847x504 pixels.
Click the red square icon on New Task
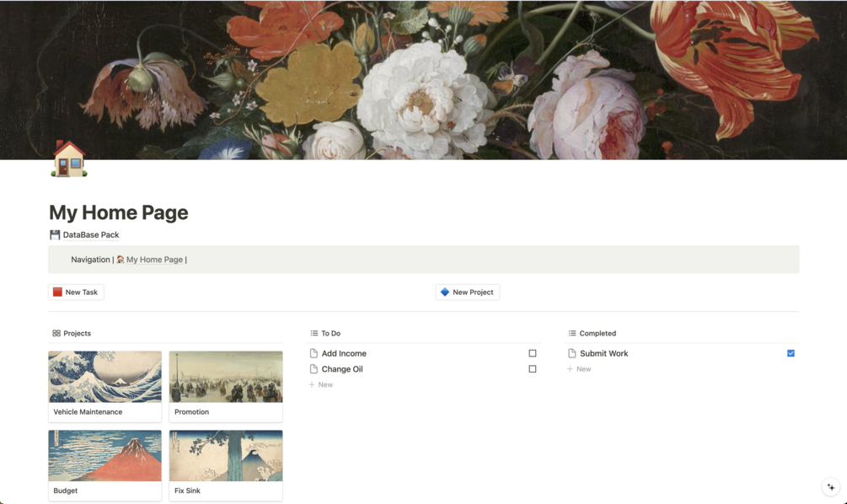[57, 292]
